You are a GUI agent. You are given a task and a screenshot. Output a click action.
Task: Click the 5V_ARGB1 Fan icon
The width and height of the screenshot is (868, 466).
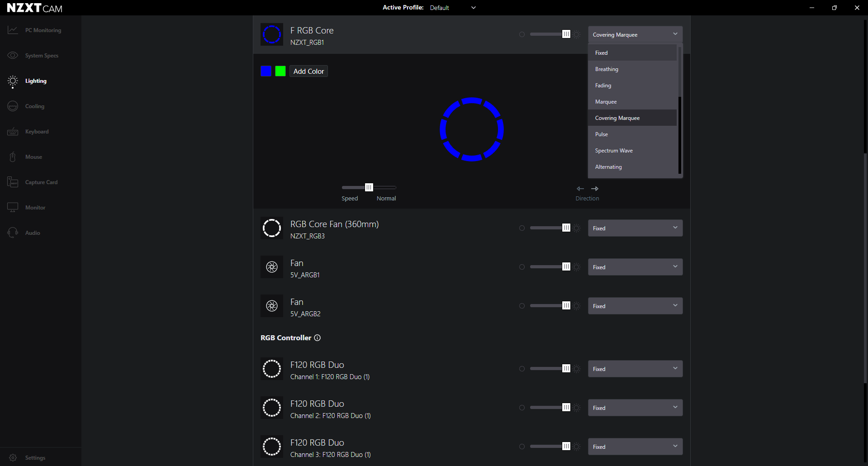[272, 267]
